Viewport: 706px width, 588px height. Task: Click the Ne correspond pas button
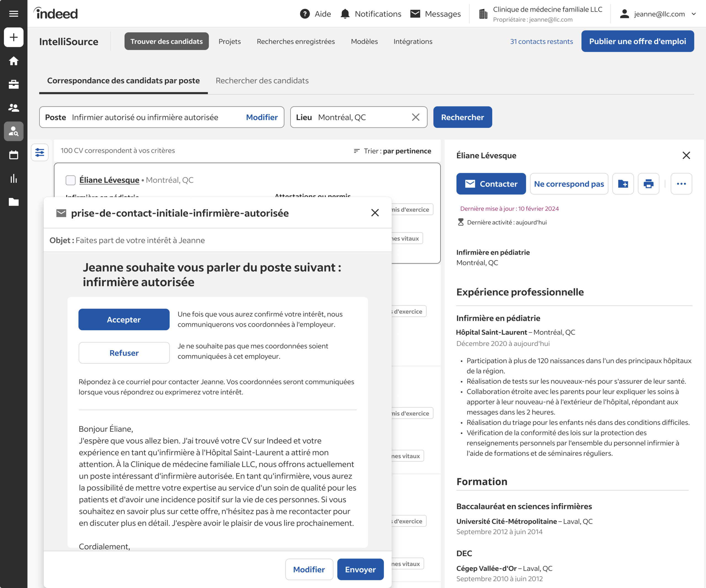click(x=569, y=184)
